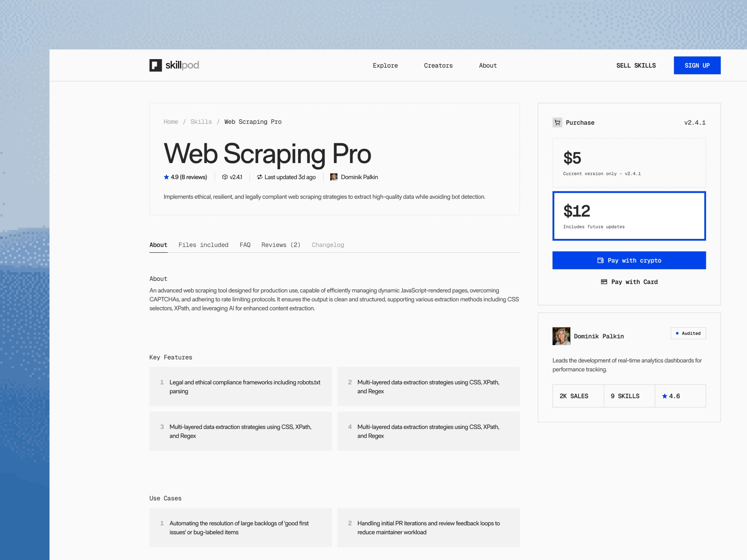The width and height of the screenshot is (747, 560).
Task: Click Dominik Palkin's large profile photo
Action: pyautogui.click(x=561, y=336)
